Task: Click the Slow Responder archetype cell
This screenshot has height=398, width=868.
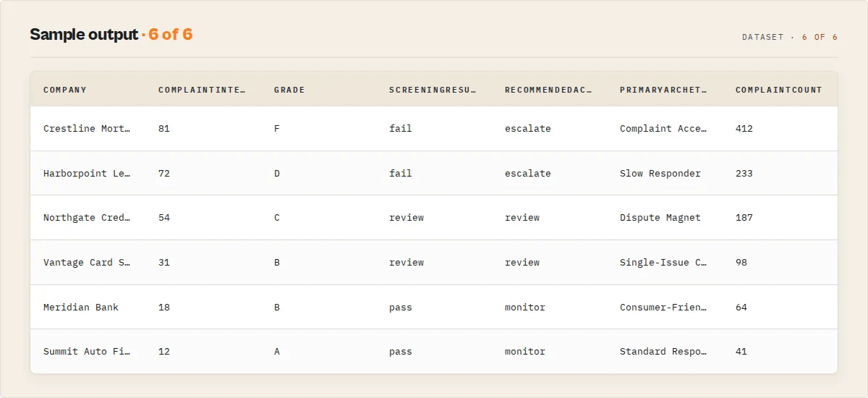Action: [x=660, y=174]
